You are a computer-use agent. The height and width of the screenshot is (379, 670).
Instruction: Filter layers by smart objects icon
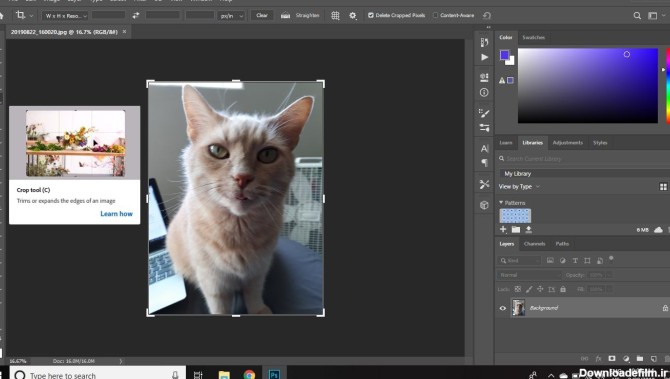pyautogui.click(x=600, y=261)
